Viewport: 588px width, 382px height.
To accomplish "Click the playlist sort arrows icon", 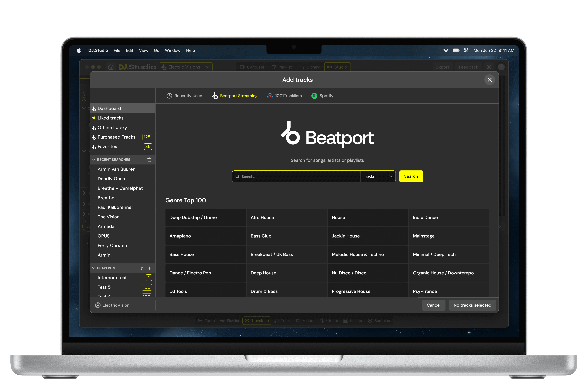I will (142, 268).
